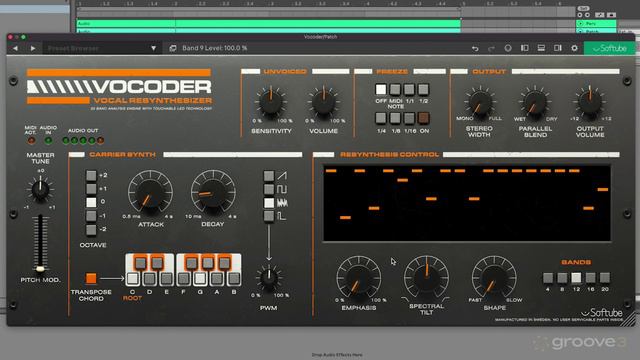Select the square waveform button
Image resolution: width=640 pixels, height=360 pixels.
tap(269, 189)
